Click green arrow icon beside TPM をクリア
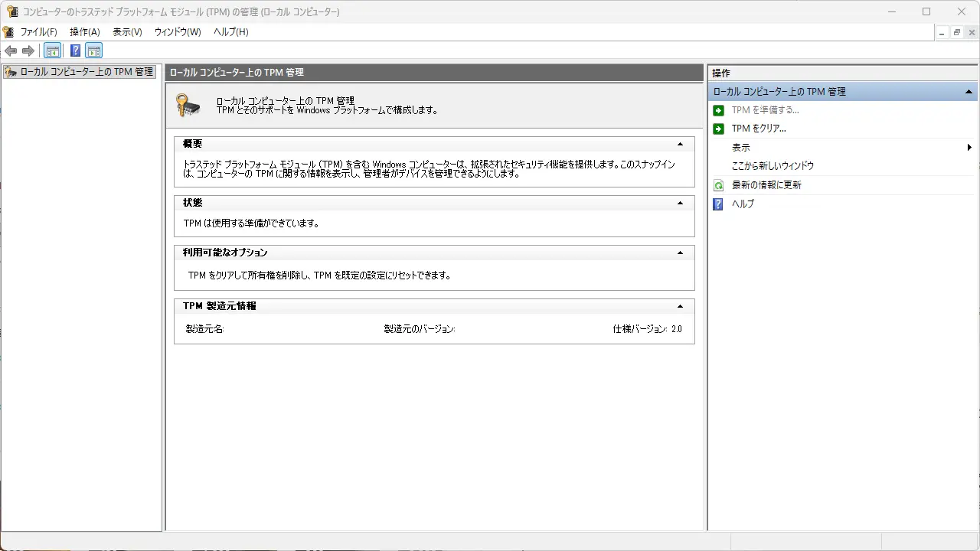This screenshot has width=980, height=551. point(718,129)
